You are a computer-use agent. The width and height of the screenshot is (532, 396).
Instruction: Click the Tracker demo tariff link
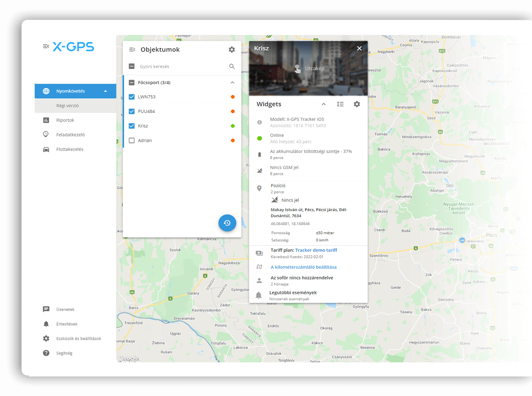[316, 250]
